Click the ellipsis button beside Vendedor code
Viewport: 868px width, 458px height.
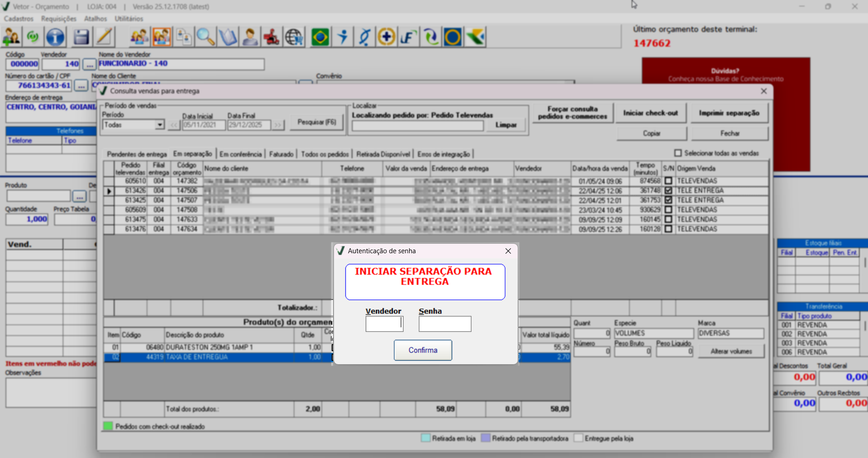[x=90, y=64]
